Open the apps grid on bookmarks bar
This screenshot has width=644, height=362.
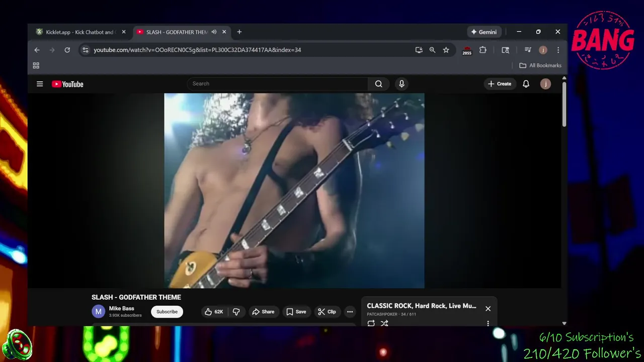tap(36, 65)
